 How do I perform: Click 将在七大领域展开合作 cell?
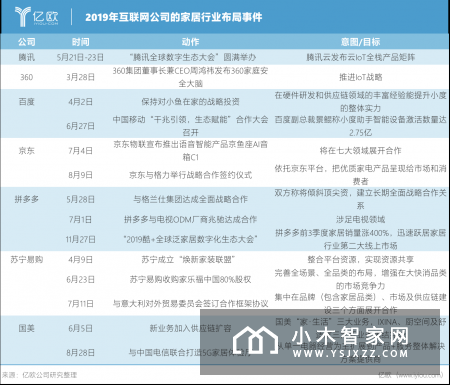point(360,151)
